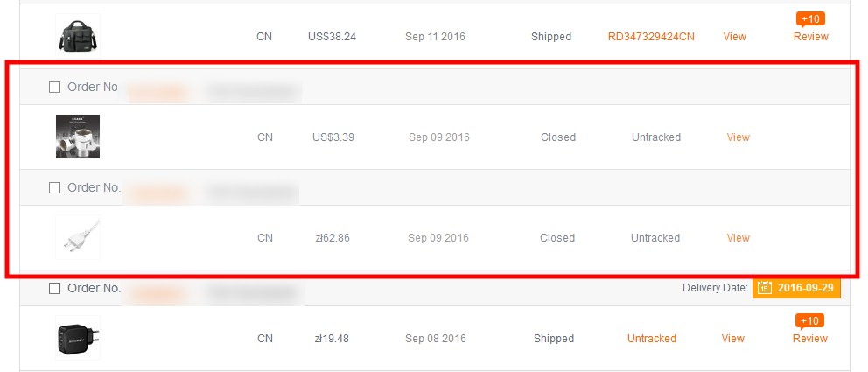View the zł19.48 shipped order

point(732,339)
